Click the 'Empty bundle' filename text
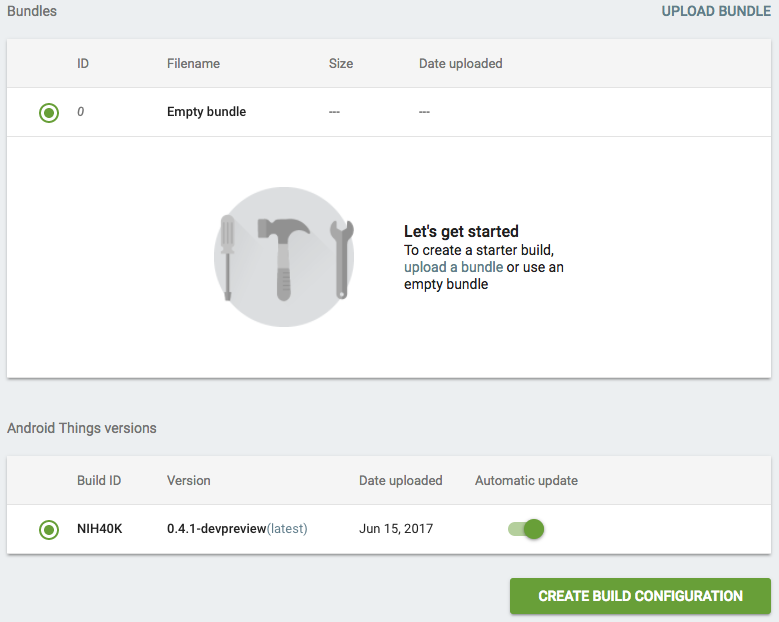Image resolution: width=779 pixels, height=622 pixels. tap(206, 112)
